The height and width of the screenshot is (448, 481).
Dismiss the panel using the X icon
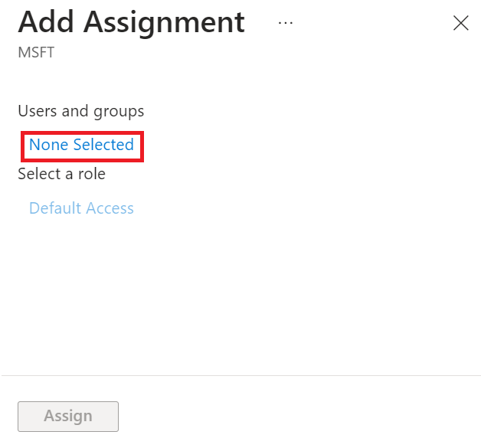(460, 23)
